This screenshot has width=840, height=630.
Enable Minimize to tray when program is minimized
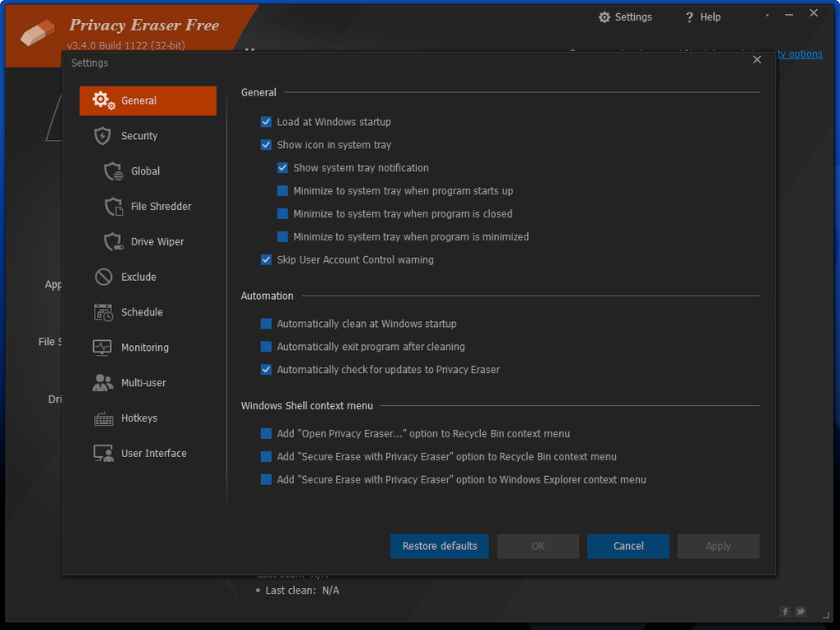pyautogui.click(x=282, y=237)
